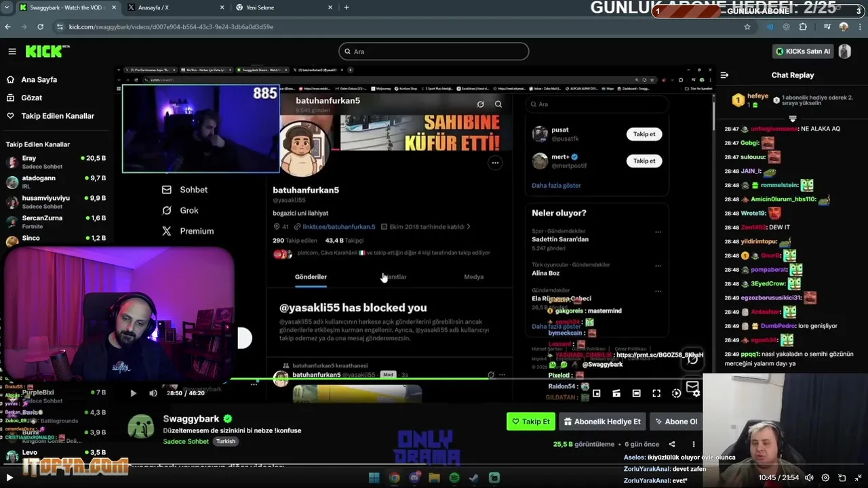Image resolution: width=868 pixels, height=488 pixels.
Task: Go to Ana Sayfa in the sidebar
Action: point(39,79)
